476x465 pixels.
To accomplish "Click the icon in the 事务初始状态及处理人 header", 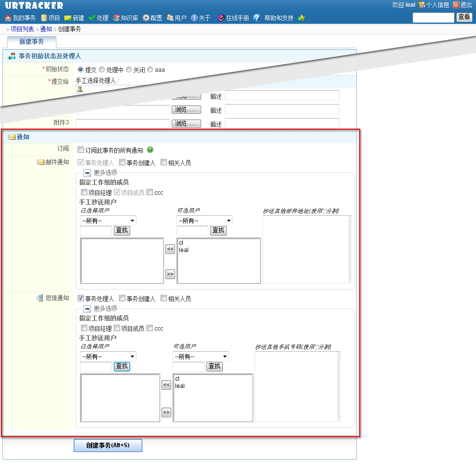I will (12, 56).
